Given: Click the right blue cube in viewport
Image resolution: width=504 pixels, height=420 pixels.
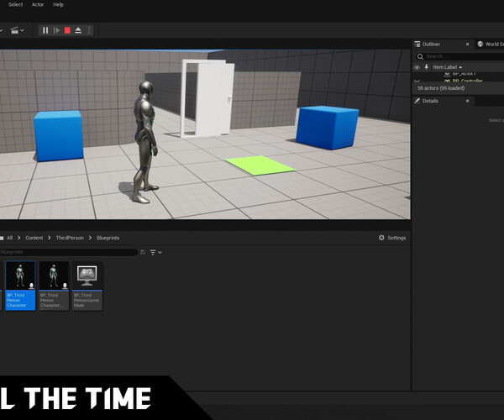Looking at the screenshot, I should click(x=328, y=128).
